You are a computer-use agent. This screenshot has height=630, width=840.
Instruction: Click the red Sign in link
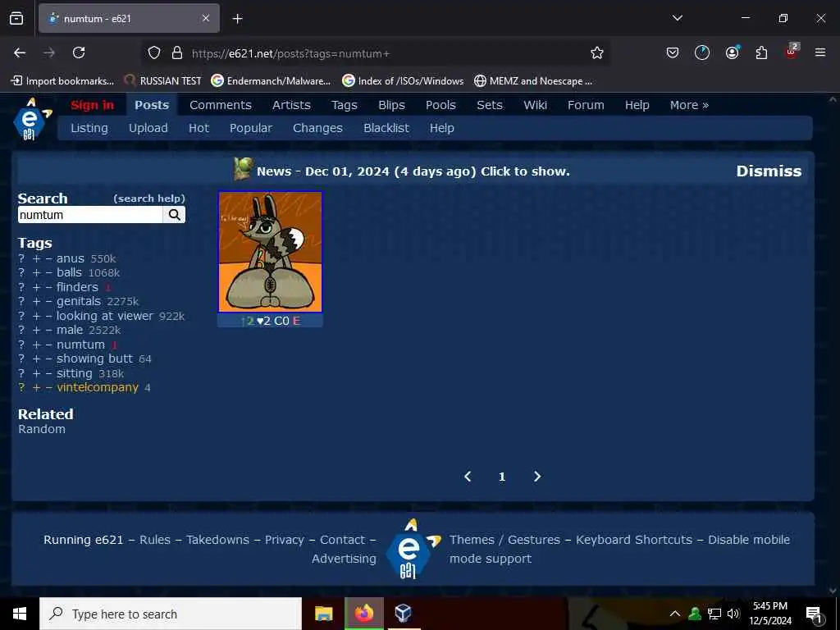[92, 105]
